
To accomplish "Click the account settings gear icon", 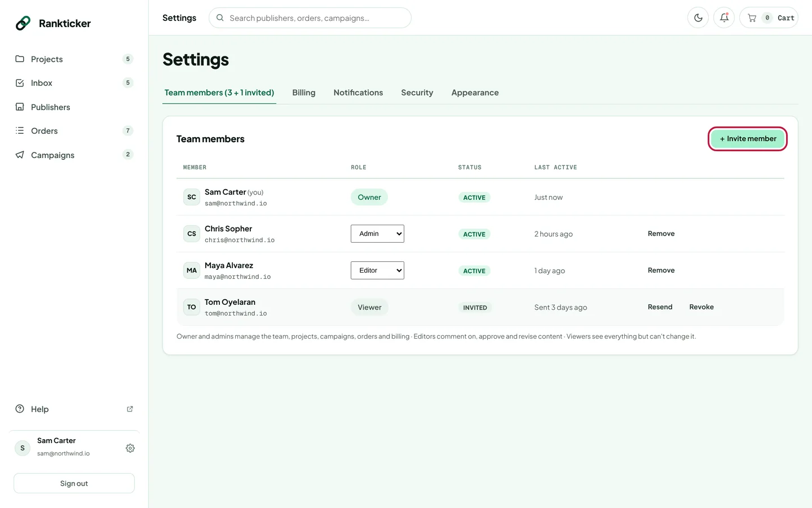I will (x=130, y=448).
